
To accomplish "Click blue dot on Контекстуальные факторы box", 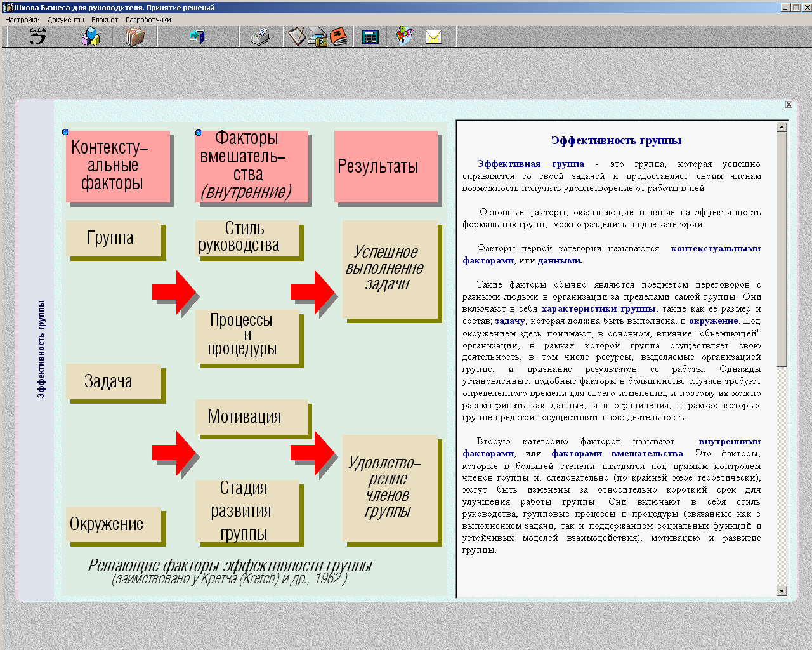I will tap(65, 132).
